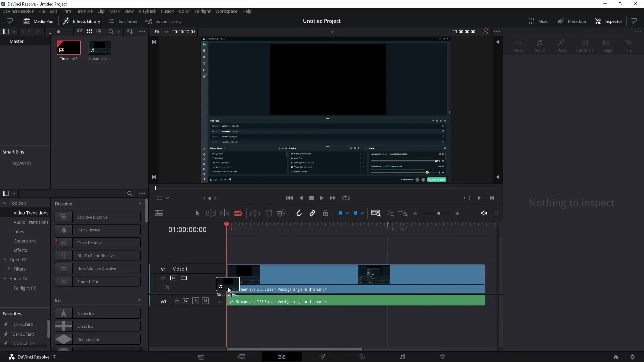Open the Effects menu in menu bar
This screenshot has height=362, width=644.
point(20,250)
